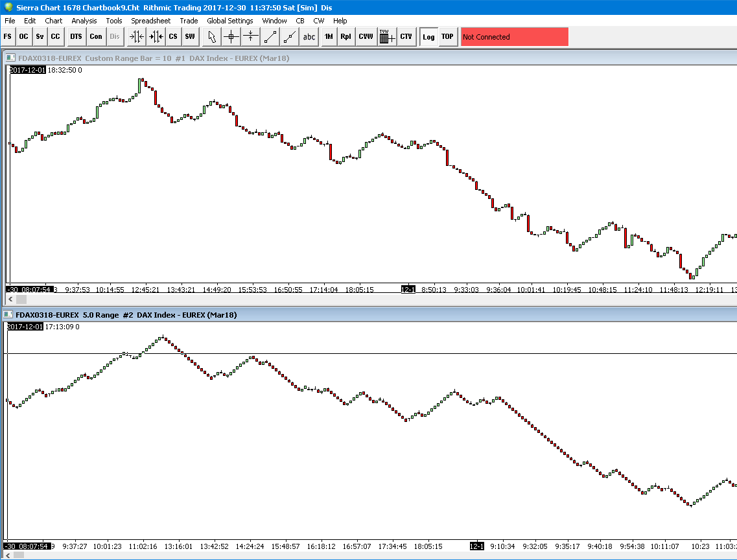Open the File menu
The width and height of the screenshot is (737, 560).
(x=10, y=21)
